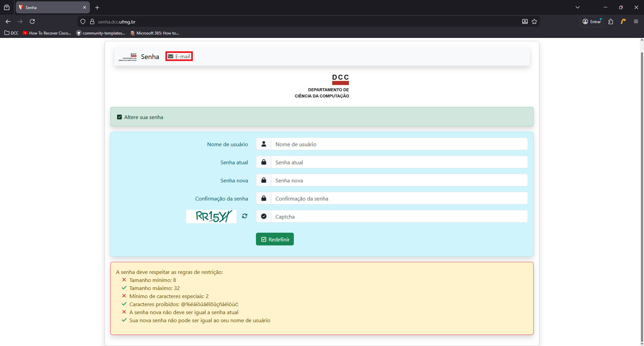
Task: Click the browser reload page icon
Action: (32, 22)
